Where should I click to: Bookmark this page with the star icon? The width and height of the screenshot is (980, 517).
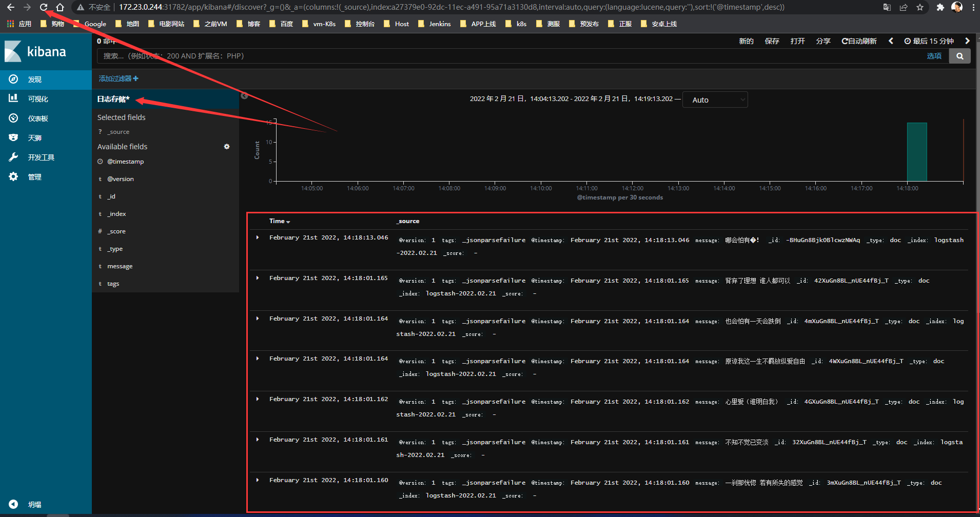[x=920, y=7]
